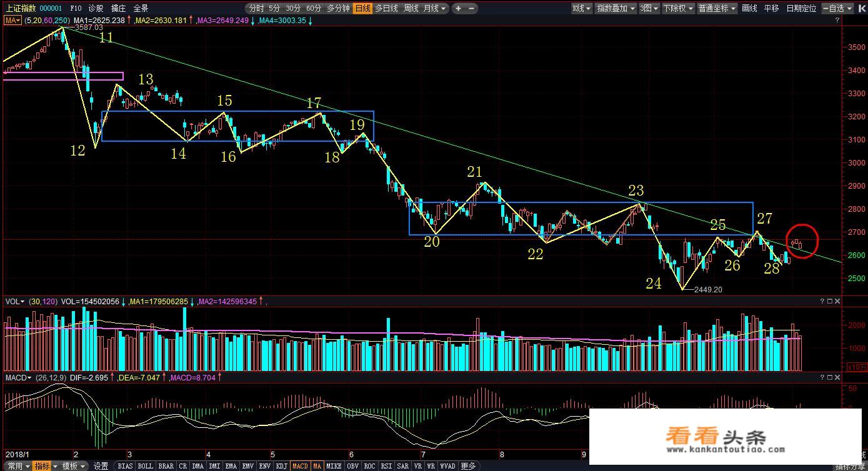Switch to EMA indicator tab
The width and height of the screenshot is (868, 471).
pyautogui.click(x=231, y=466)
